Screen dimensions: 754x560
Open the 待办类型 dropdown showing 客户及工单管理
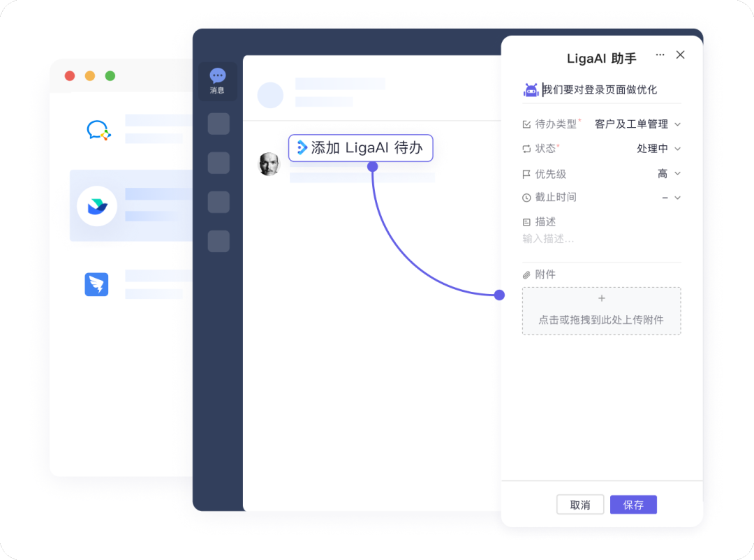635,124
